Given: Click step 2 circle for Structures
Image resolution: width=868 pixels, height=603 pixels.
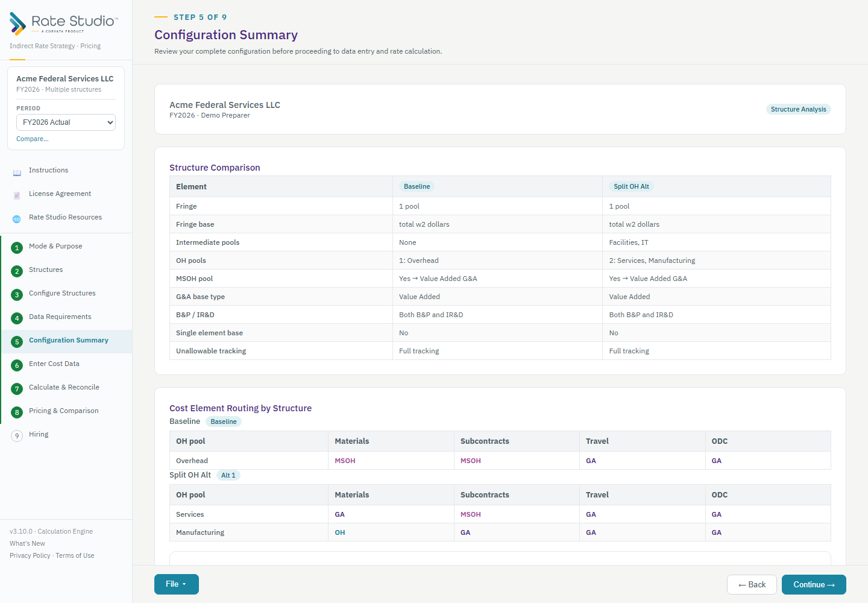Looking at the screenshot, I should tap(17, 271).
